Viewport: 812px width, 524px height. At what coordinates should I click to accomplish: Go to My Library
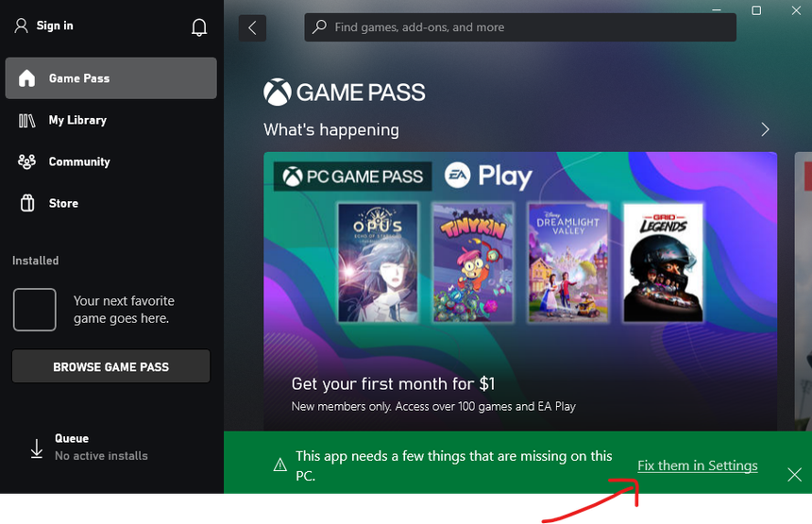pos(77,120)
